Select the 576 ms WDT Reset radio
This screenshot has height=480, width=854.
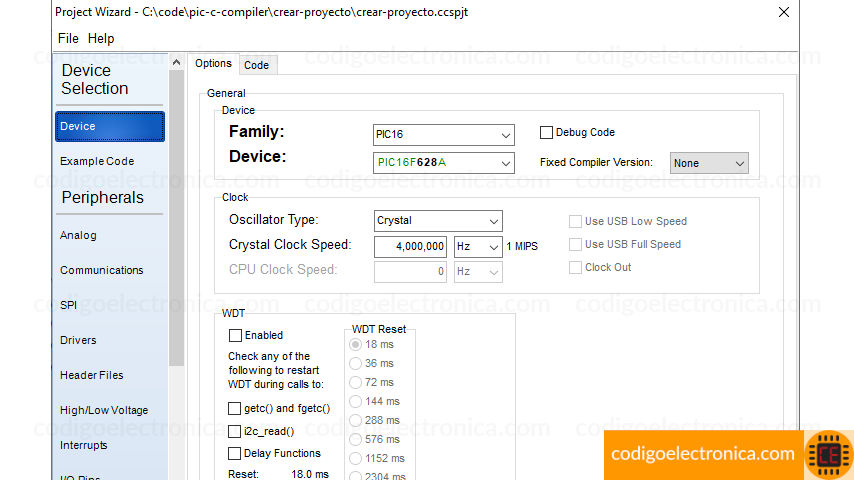click(x=355, y=440)
